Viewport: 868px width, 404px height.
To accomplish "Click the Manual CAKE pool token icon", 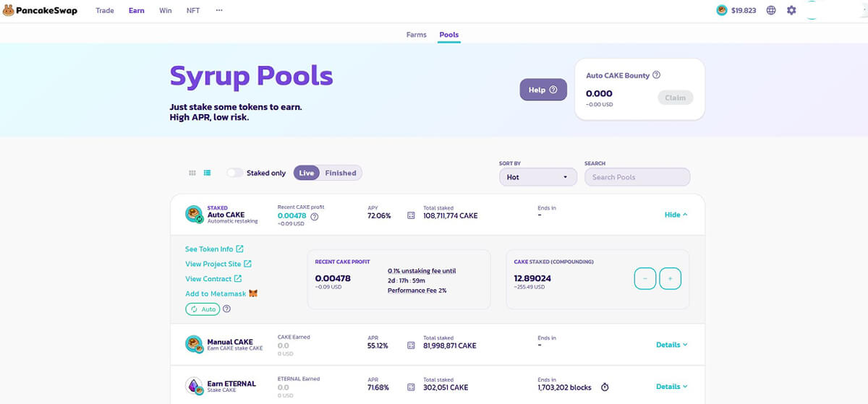I will (194, 345).
